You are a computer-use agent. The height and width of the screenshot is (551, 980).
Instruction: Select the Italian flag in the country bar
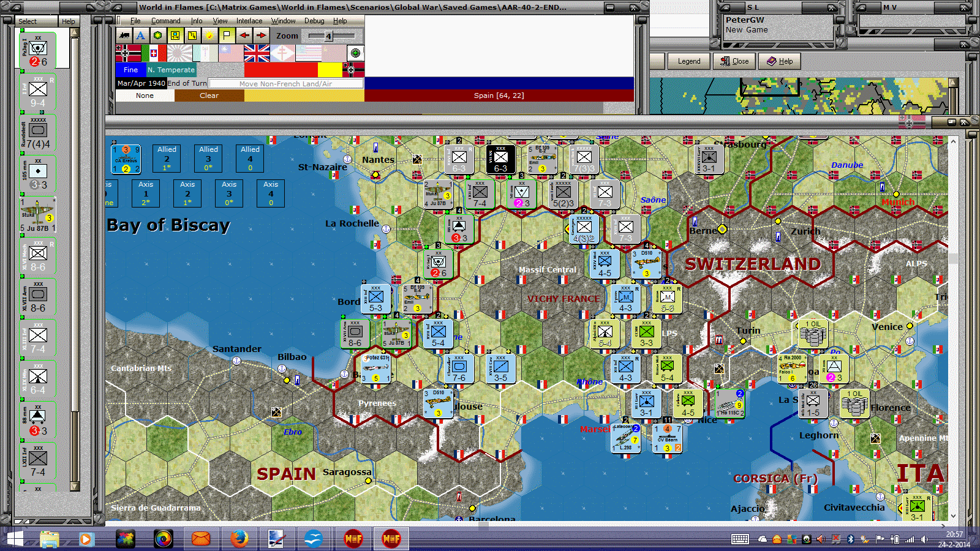(x=154, y=53)
